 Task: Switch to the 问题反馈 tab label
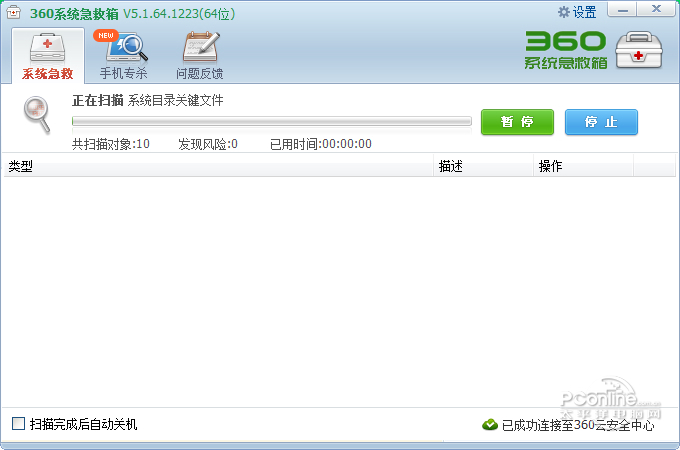click(x=199, y=74)
